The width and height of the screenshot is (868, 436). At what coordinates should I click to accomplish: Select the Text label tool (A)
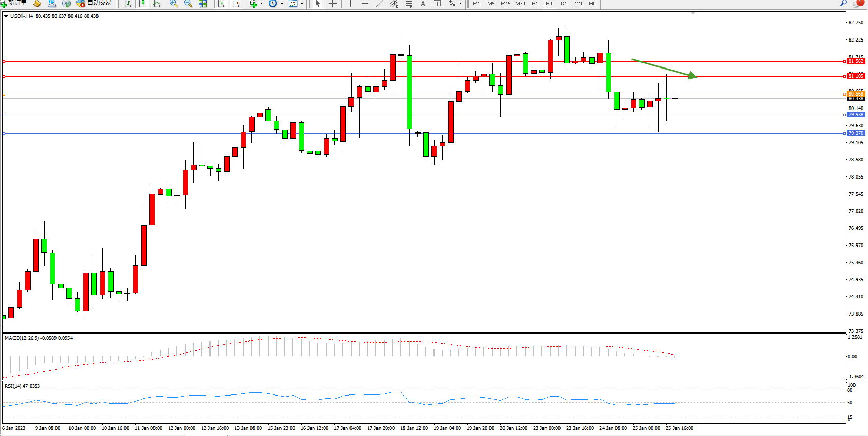423,4
